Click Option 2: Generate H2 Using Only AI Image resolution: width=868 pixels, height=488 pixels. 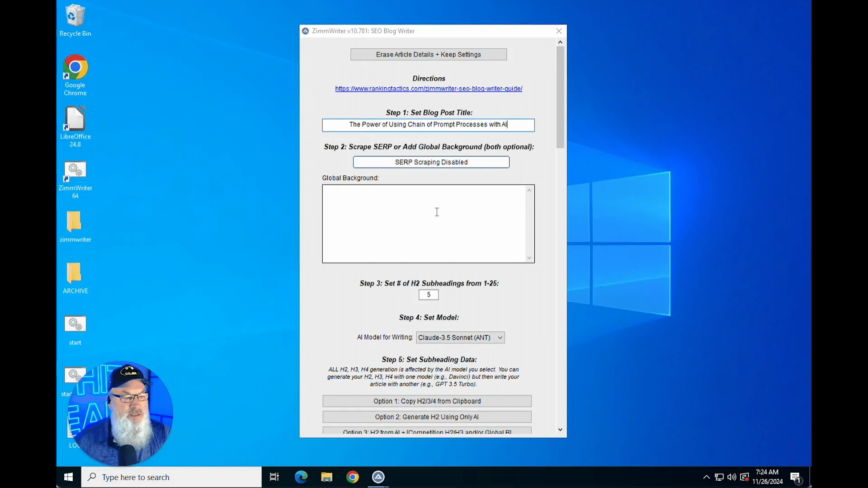coord(427,417)
